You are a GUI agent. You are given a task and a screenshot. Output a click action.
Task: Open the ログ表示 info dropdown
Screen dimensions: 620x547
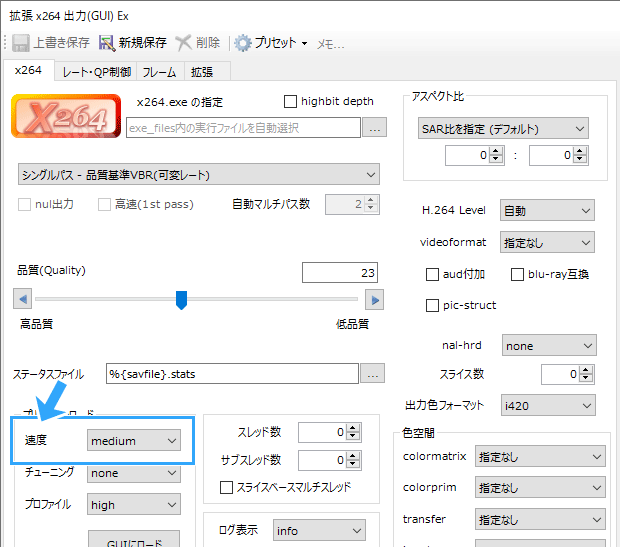(319, 530)
